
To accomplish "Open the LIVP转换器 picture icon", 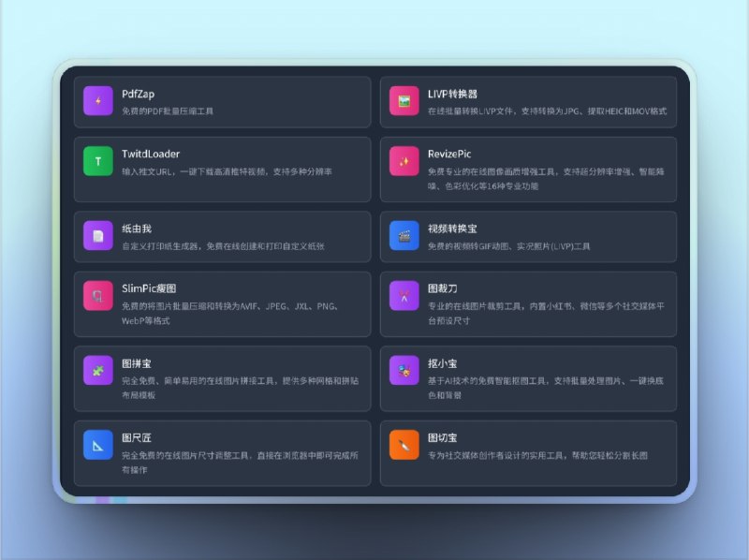I will click(404, 100).
